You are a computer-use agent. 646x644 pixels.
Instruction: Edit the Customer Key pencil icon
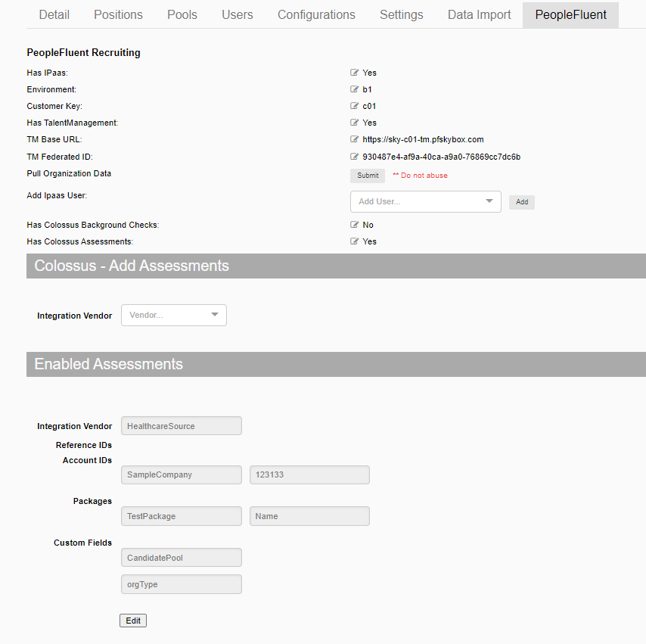click(354, 106)
